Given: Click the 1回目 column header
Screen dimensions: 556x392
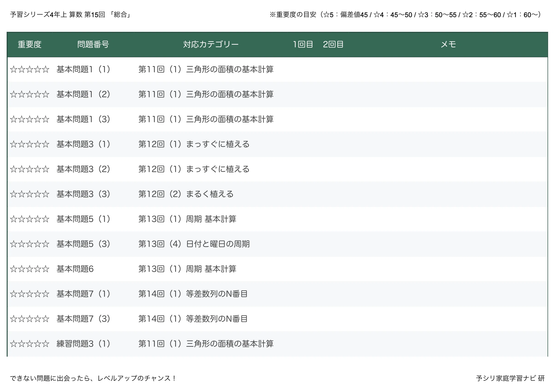Looking at the screenshot, I should pyautogui.click(x=303, y=45).
